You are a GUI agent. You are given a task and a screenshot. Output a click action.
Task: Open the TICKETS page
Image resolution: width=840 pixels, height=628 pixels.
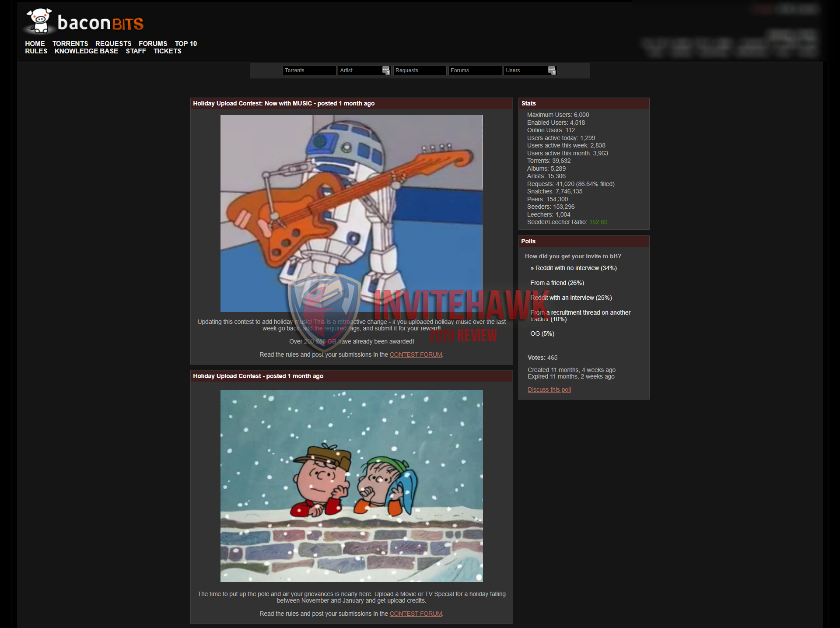[x=168, y=51]
